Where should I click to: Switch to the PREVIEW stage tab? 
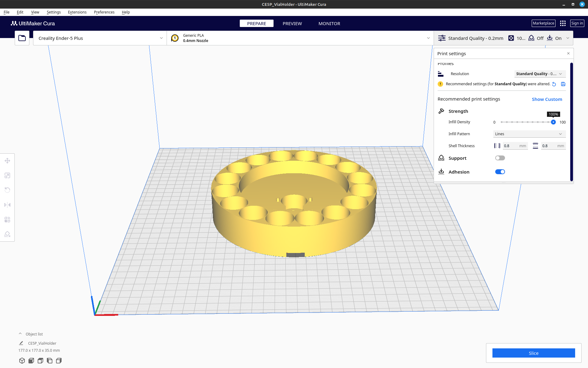click(x=292, y=23)
